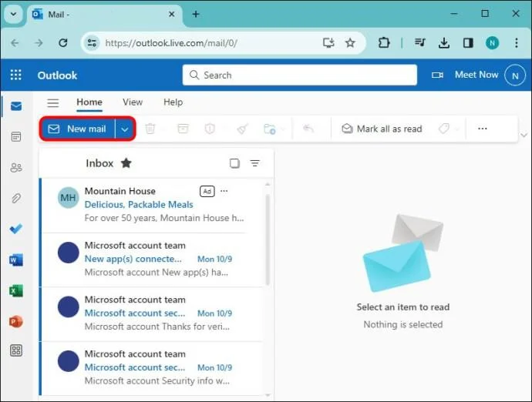This screenshot has height=402, width=532.
Task: Open a new browser tab
Action: pos(196,14)
